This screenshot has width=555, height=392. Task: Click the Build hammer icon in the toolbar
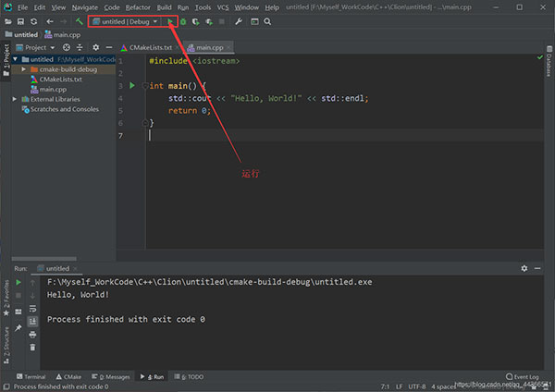[x=80, y=20]
